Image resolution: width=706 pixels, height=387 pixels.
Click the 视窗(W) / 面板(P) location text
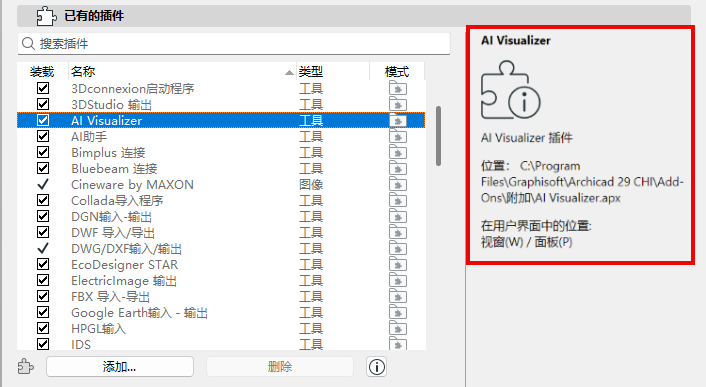[526, 242]
